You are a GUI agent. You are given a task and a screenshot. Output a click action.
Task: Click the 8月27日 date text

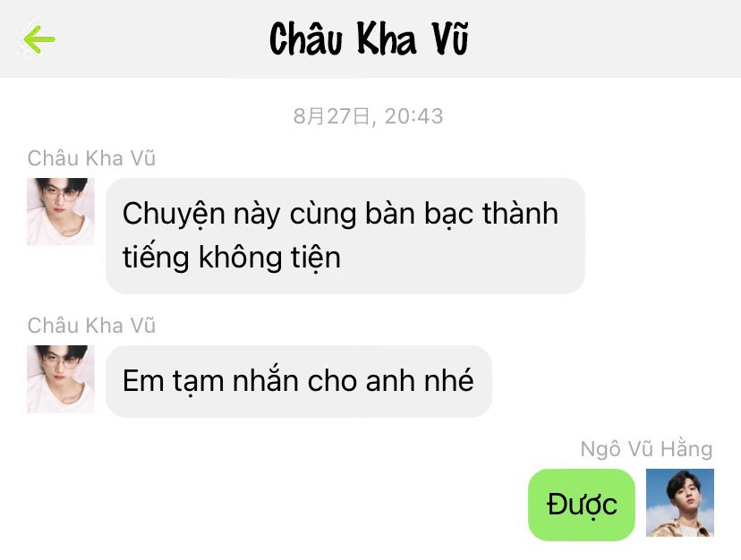pos(331,116)
